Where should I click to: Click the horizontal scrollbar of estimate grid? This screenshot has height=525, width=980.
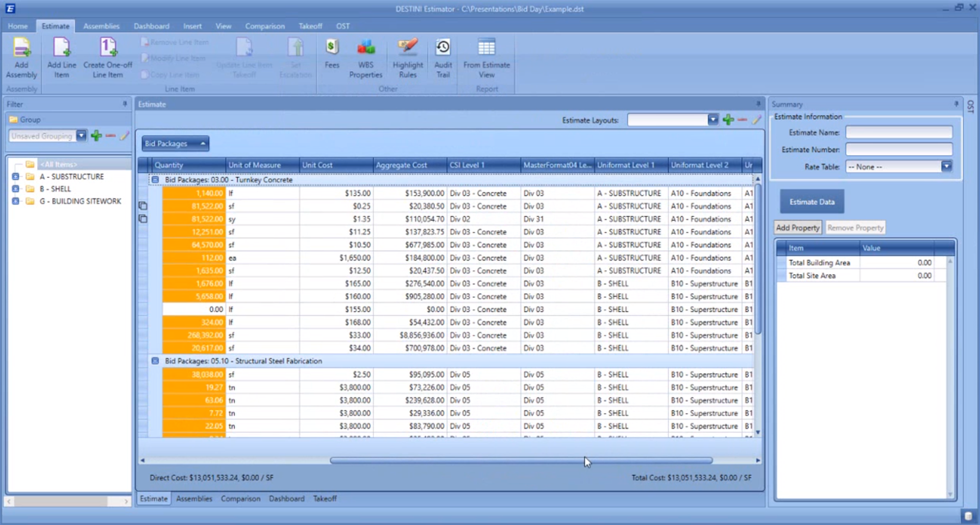click(x=521, y=460)
